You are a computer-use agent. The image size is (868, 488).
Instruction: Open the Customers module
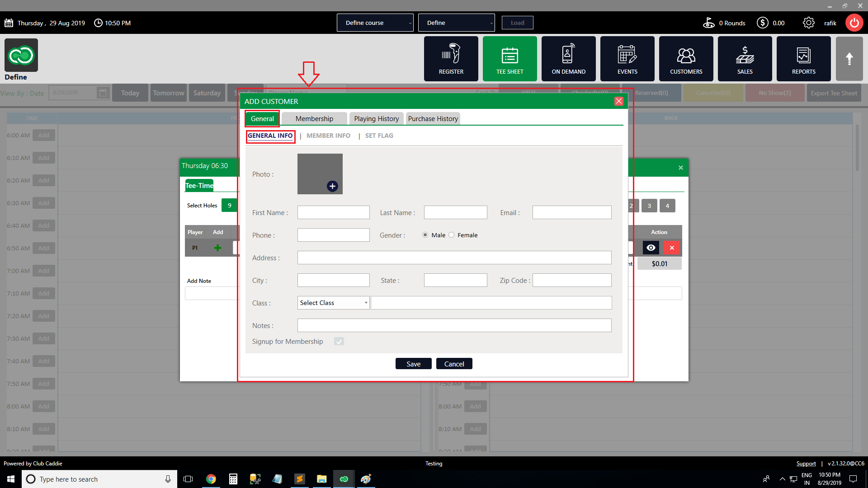[686, 59]
